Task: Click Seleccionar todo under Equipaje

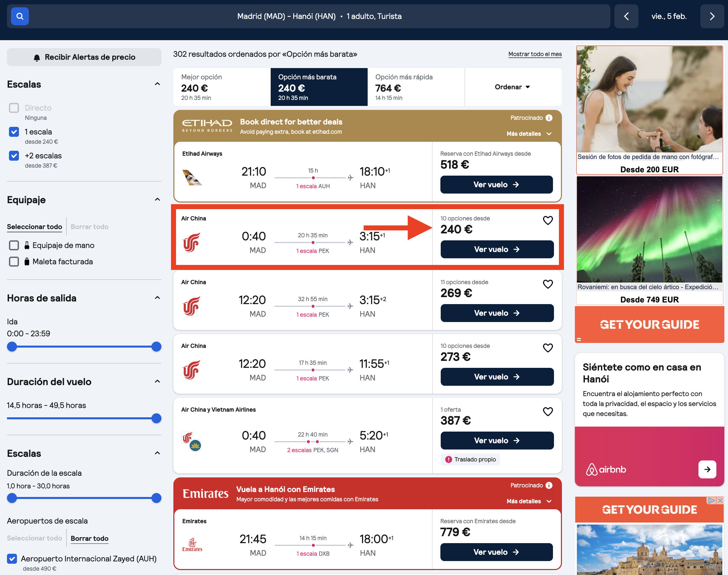Action: click(34, 226)
